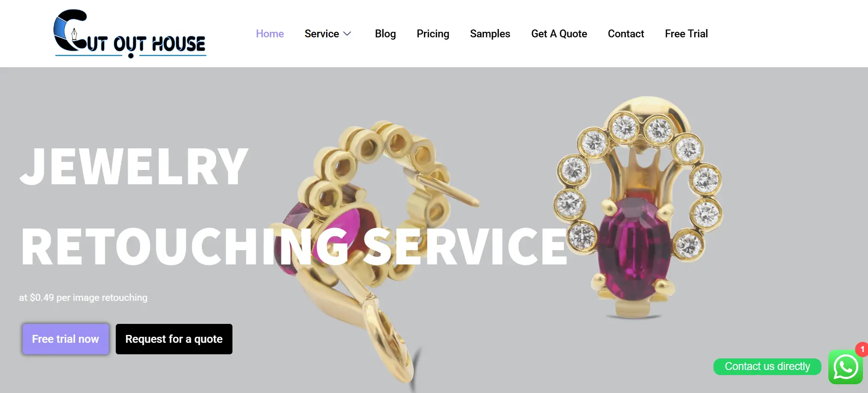Click the Jewelry Retouching Service heading
Image resolution: width=868 pixels, height=393 pixels.
[293, 206]
